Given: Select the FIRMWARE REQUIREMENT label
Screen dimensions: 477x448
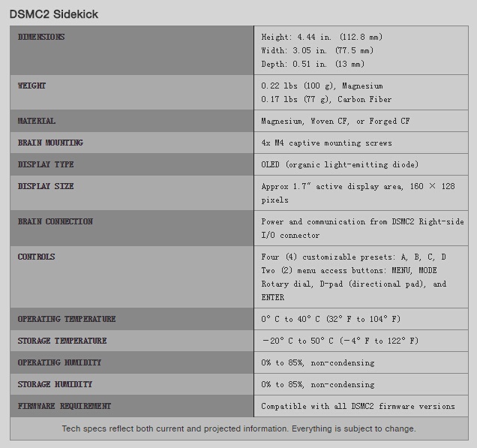Looking at the screenshot, I should click(x=64, y=406).
